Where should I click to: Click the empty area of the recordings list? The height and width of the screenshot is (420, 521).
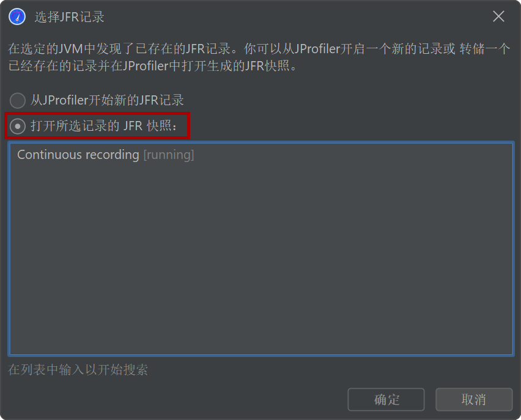tap(261, 259)
